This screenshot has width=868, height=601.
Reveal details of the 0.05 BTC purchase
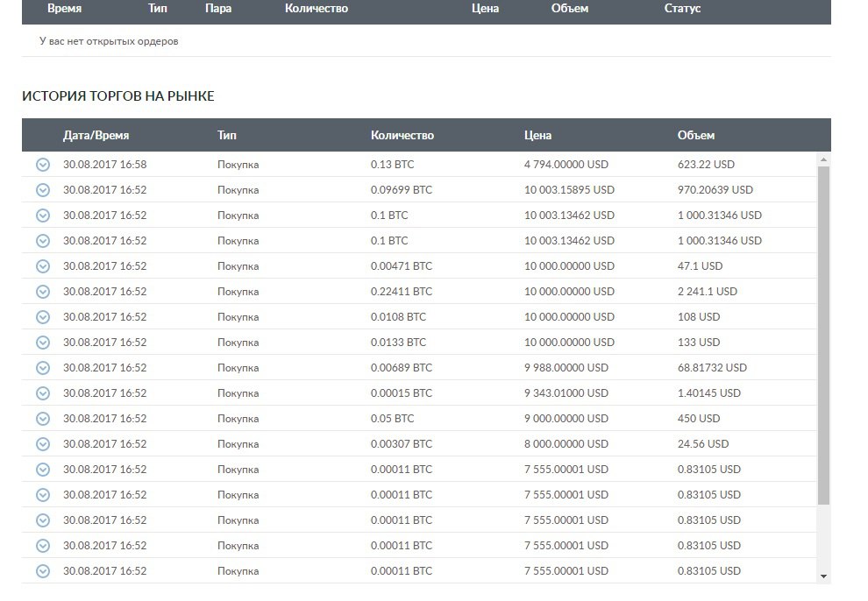43,419
